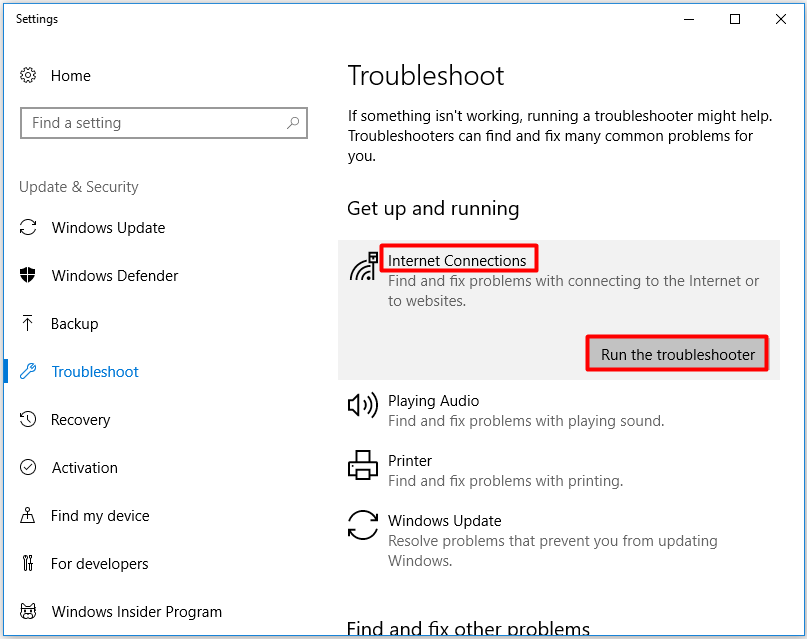Image resolution: width=807 pixels, height=639 pixels.
Task: Click the Playing Audio speaker icon
Action: click(363, 405)
